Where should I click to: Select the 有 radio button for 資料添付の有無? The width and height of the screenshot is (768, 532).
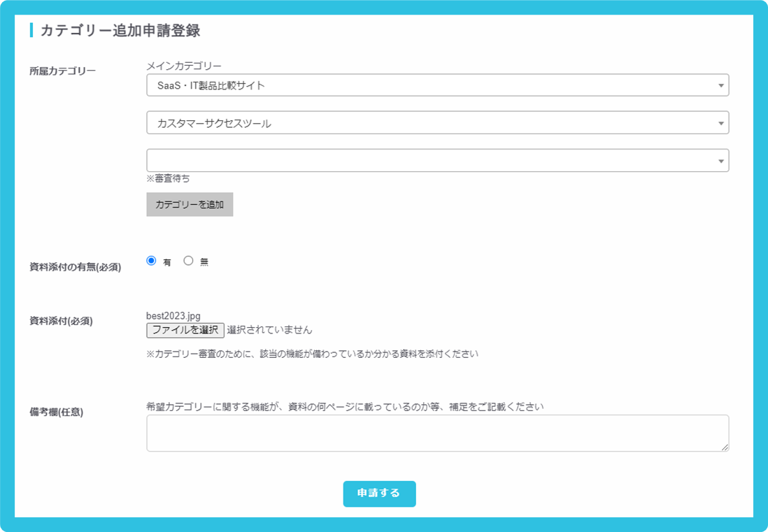pos(151,261)
